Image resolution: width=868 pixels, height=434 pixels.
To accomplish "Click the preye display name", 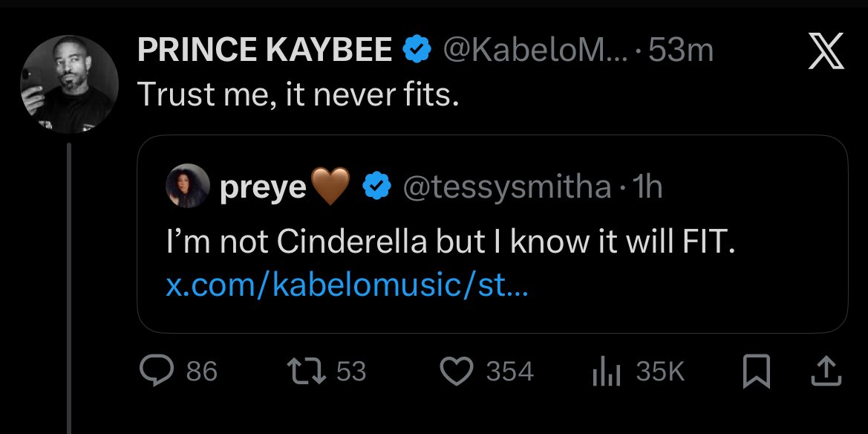I will click(x=262, y=188).
